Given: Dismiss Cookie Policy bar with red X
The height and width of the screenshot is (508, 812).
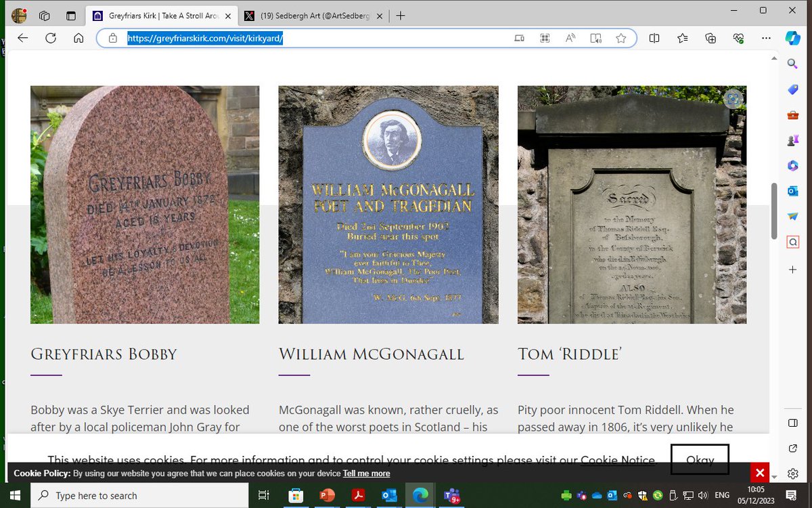Looking at the screenshot, I should (760, 473).
